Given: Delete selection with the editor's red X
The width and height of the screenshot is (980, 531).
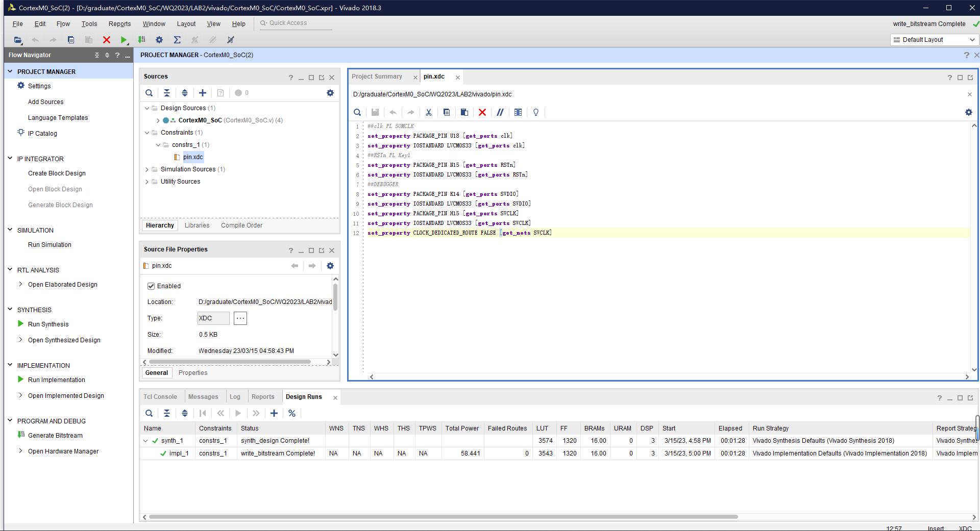Looking at the screenshot, I should (x=482, y=112).
